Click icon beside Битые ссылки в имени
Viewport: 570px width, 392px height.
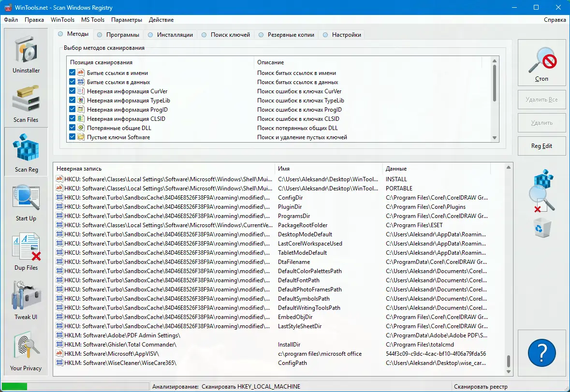tap(81, 73)
